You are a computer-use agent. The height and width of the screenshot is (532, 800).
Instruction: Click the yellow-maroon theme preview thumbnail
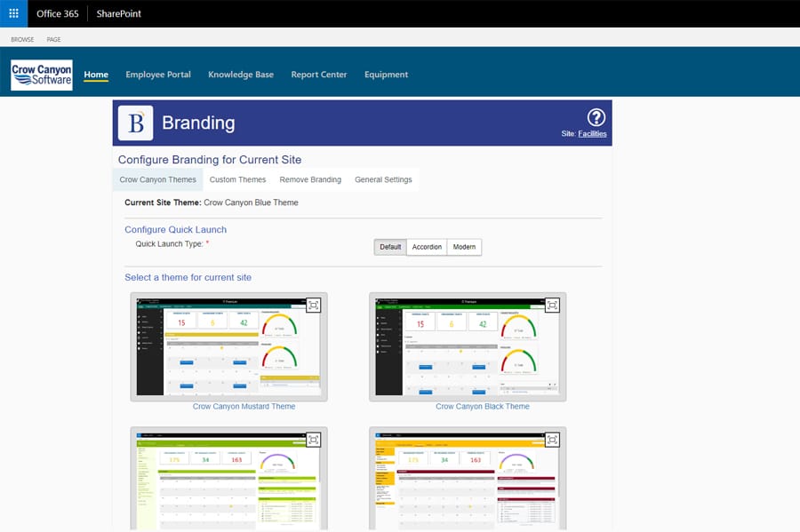(x=468, y=480)
